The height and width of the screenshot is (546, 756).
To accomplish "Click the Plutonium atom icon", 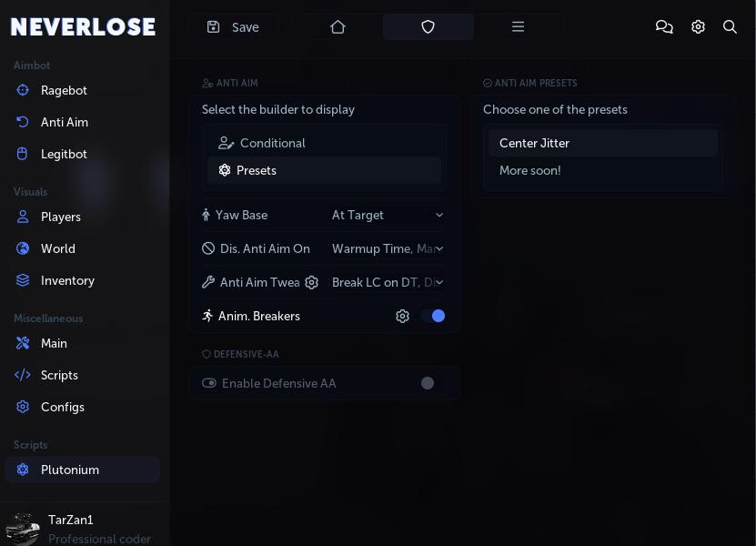I will tap(23, 470).
